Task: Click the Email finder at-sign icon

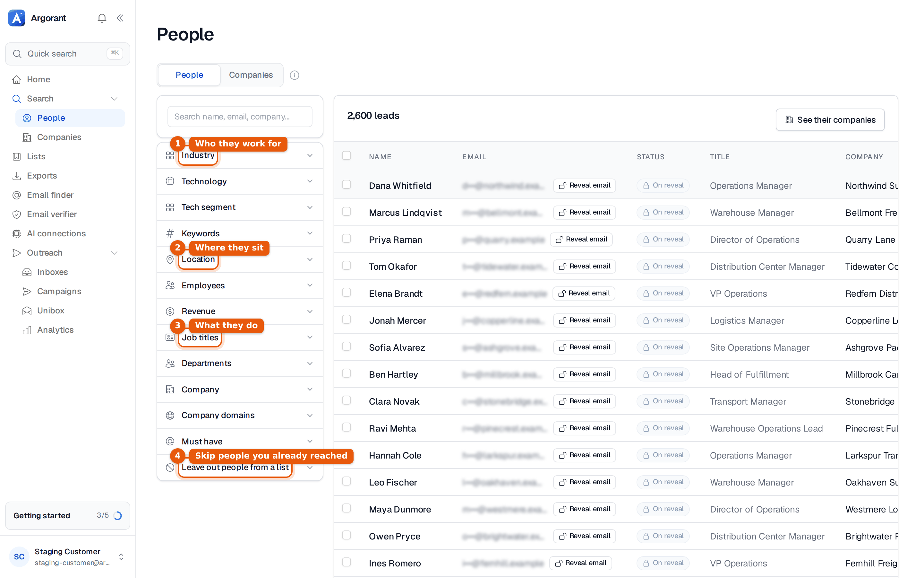Action: [17, 195]
